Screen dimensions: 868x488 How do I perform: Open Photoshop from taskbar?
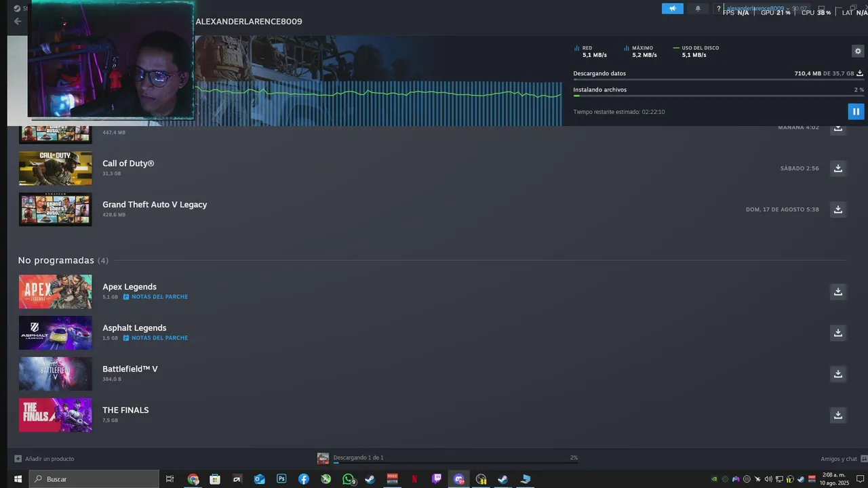coord(281,479)
